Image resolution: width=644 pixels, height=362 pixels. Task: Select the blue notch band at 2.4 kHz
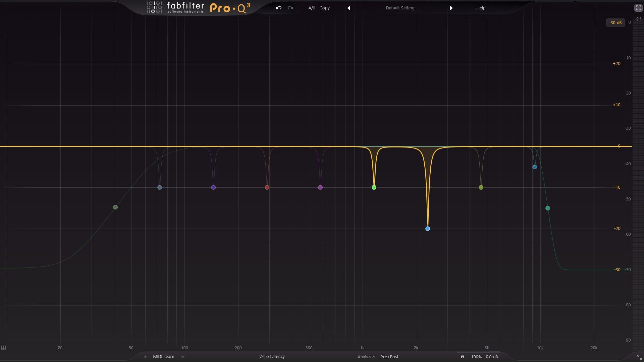(428, 229)
